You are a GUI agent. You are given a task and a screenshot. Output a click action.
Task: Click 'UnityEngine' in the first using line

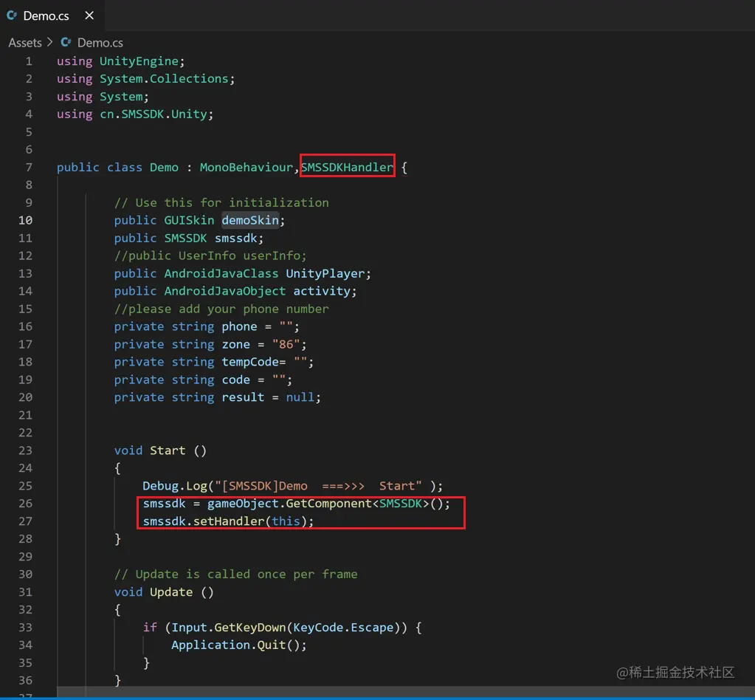(139, 61)
